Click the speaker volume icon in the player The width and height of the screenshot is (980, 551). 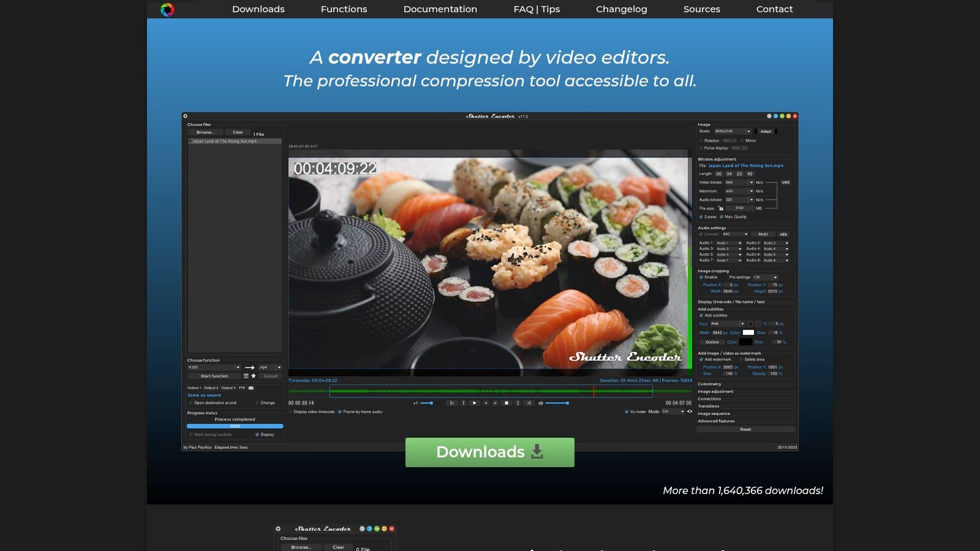pyautogui.click(x=540, y=403)
